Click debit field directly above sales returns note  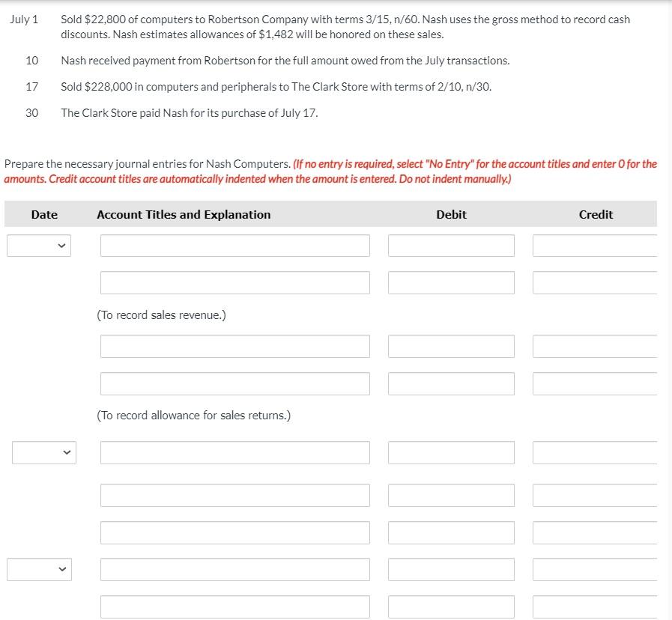[451, 383]
